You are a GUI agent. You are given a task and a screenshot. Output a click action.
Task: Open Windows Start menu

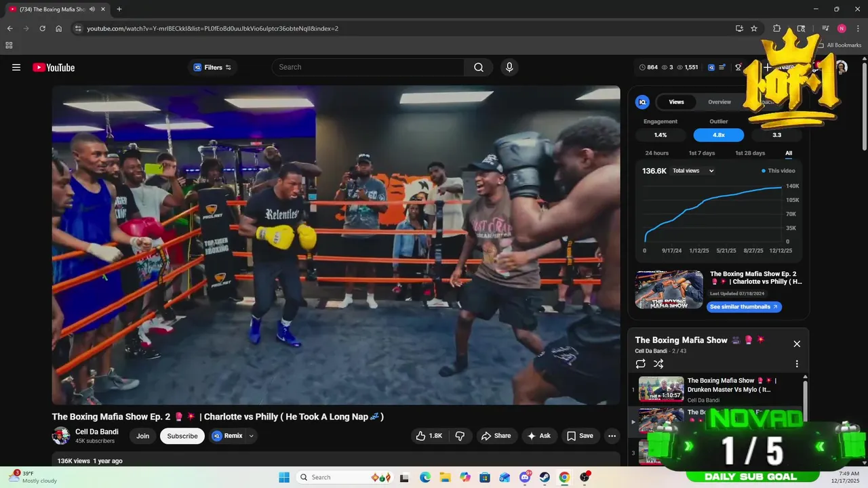coord(284,477)
